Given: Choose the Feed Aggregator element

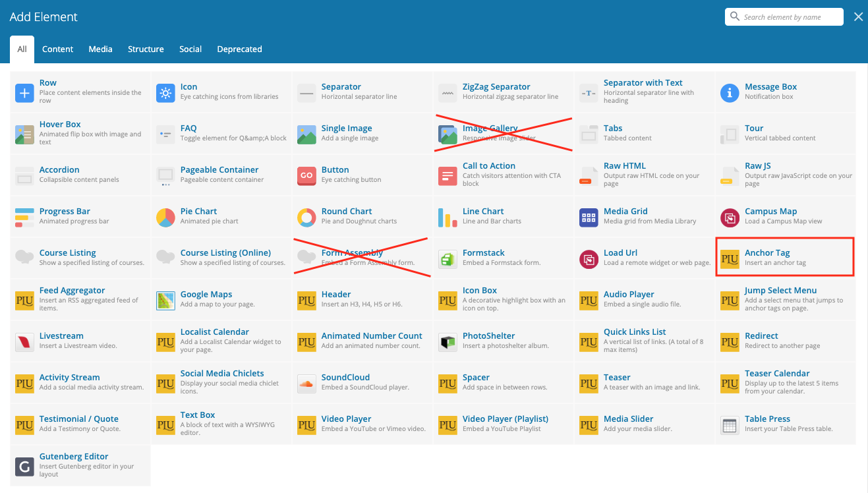Looking at the screenshot, I should coord(80,301).
